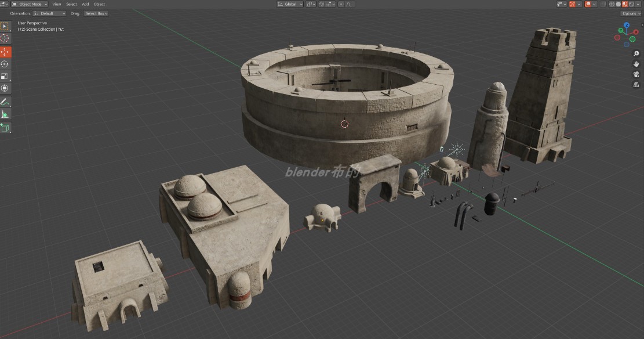Open the Add menu

[x=85, y=4]
